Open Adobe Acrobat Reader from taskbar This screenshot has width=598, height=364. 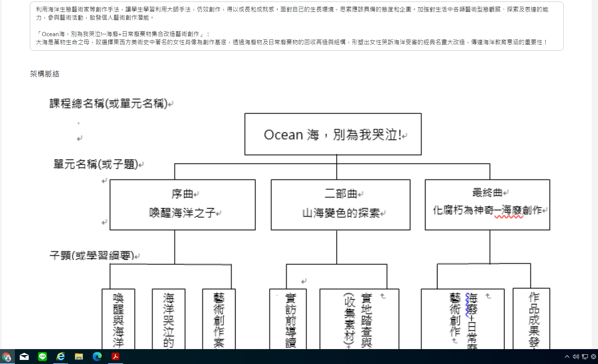pyautogui.click(x=115, y=357)
